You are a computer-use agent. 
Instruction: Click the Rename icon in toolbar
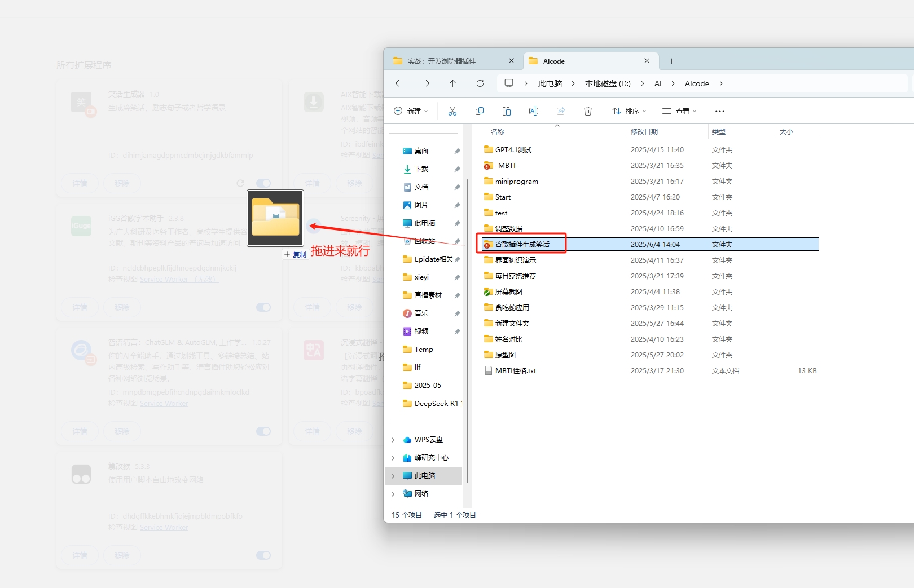533,111
